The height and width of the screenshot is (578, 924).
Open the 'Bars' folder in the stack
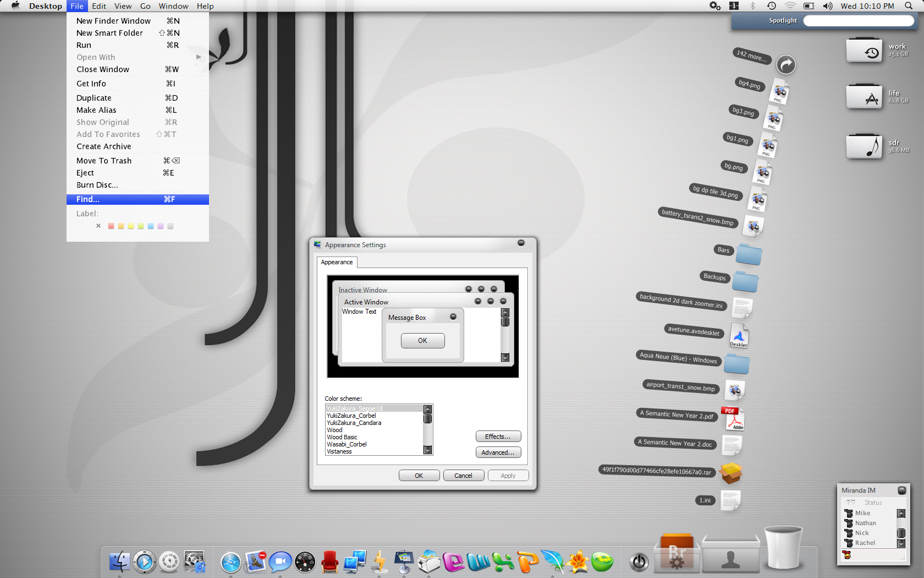(x=749, y=254)
